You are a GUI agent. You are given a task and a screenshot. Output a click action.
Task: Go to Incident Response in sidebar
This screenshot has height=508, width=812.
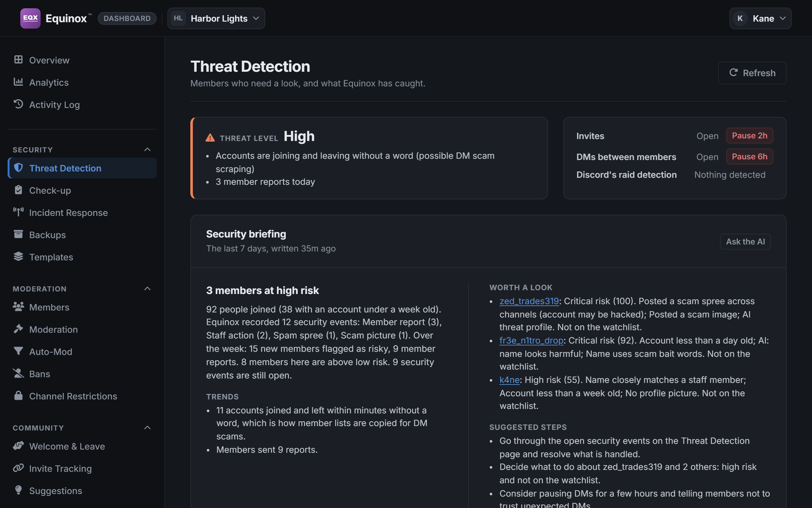[x=82, y=212]
